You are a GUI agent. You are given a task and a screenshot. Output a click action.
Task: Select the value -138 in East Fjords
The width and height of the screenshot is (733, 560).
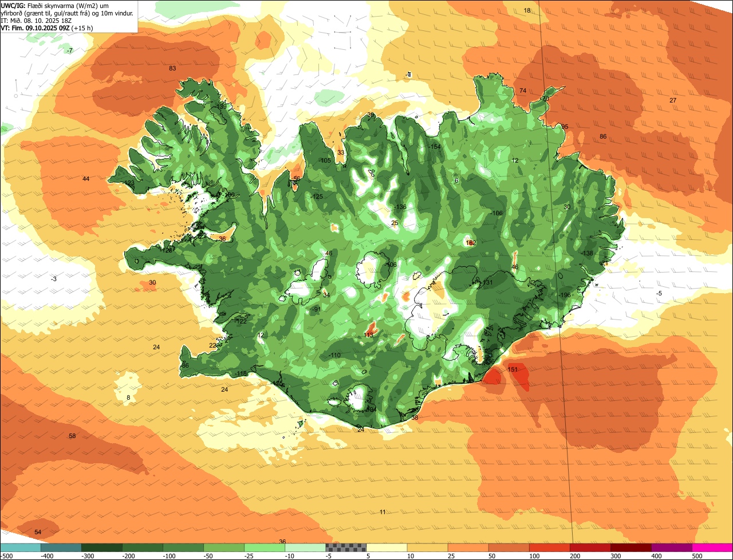(587, 254)
